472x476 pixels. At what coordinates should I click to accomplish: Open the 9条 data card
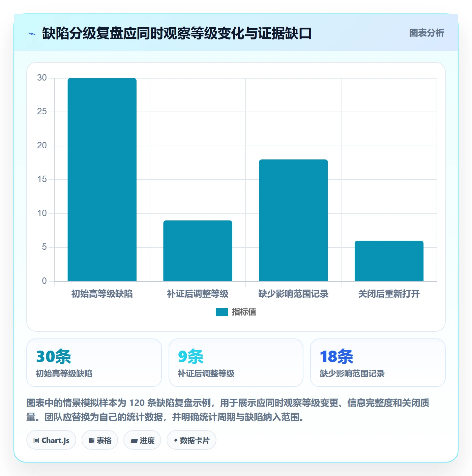pos(236,363)
